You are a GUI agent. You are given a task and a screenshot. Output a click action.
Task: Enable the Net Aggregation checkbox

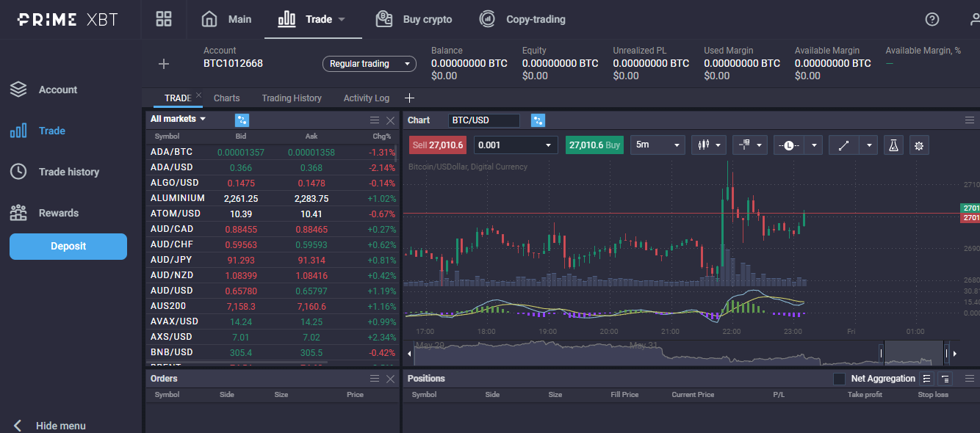tap(839, 379)
